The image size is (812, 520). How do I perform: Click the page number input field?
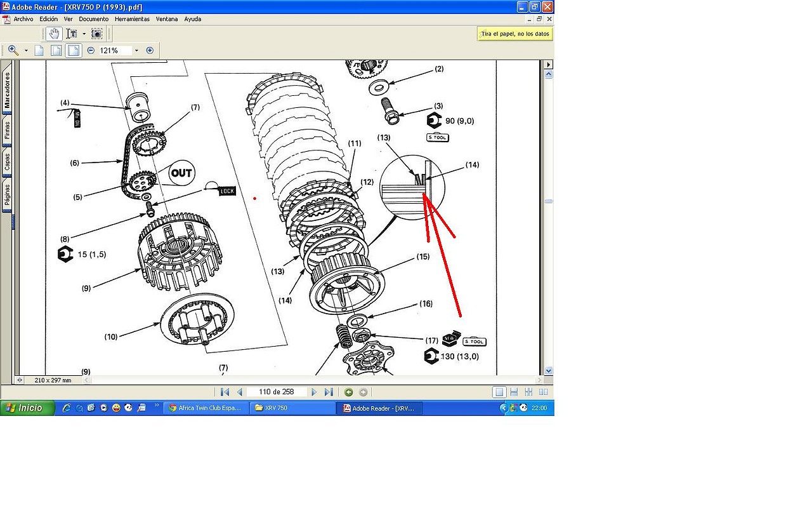click(x=277, y=392)
